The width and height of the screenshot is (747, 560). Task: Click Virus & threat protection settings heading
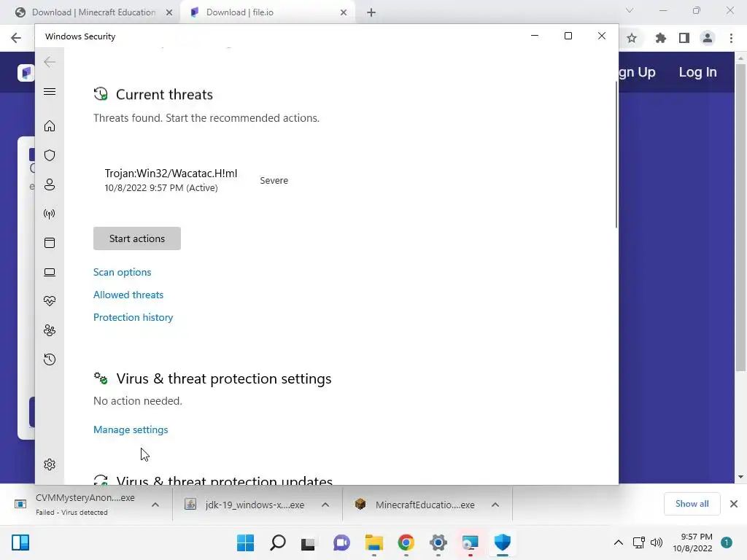coord(224,378)
